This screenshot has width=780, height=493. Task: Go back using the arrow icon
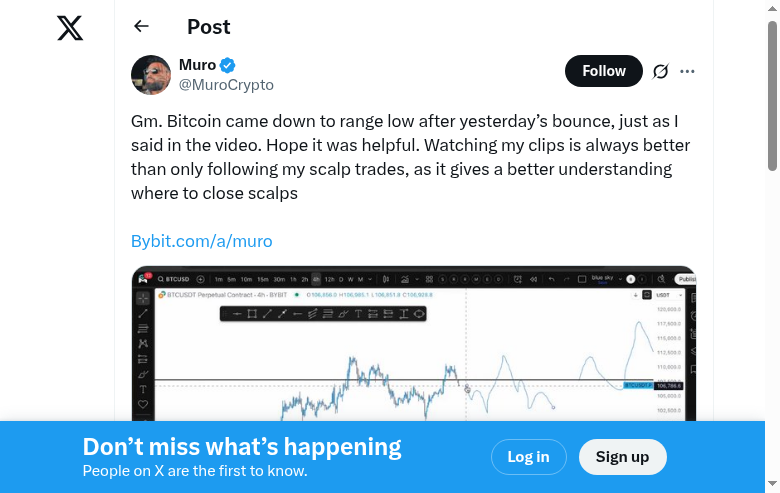point(141,27)
